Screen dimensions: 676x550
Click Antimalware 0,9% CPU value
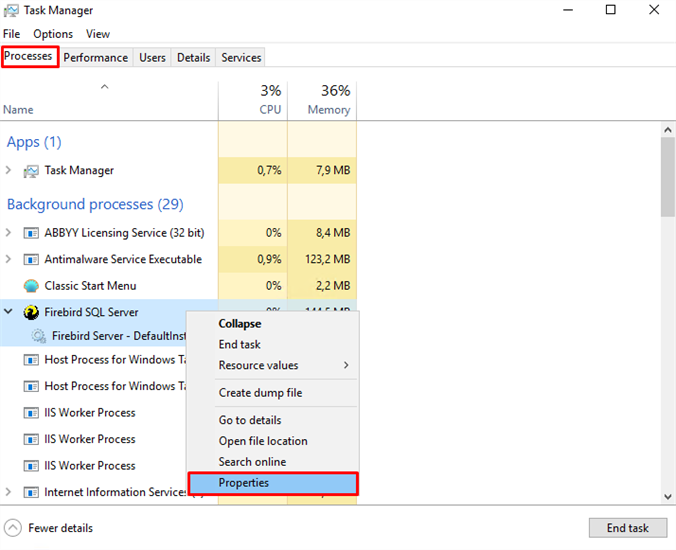tap(269, 259)
